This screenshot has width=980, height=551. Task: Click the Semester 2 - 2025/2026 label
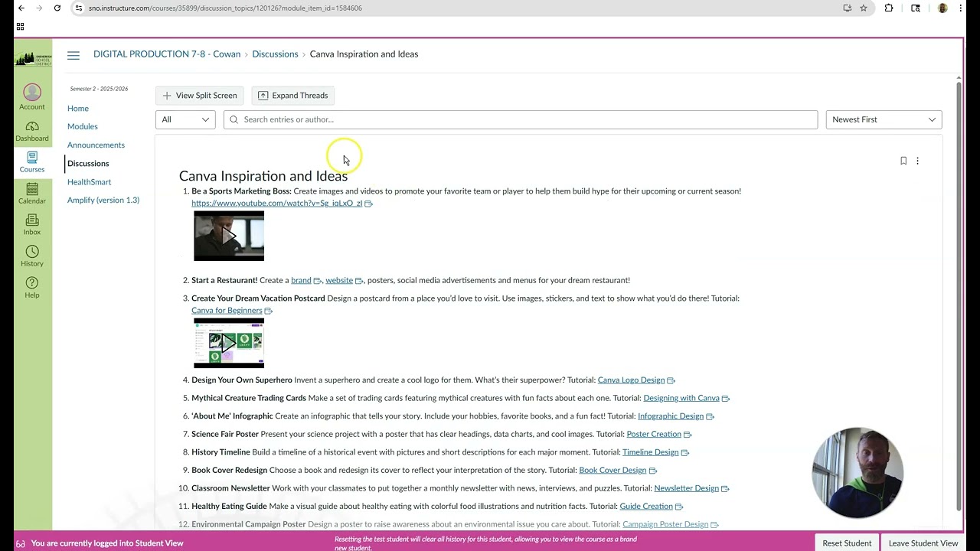tap(99, 89)
